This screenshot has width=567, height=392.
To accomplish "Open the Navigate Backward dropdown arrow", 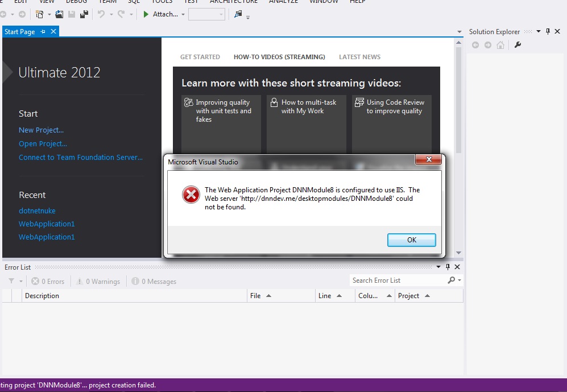I will coord(13,14).
